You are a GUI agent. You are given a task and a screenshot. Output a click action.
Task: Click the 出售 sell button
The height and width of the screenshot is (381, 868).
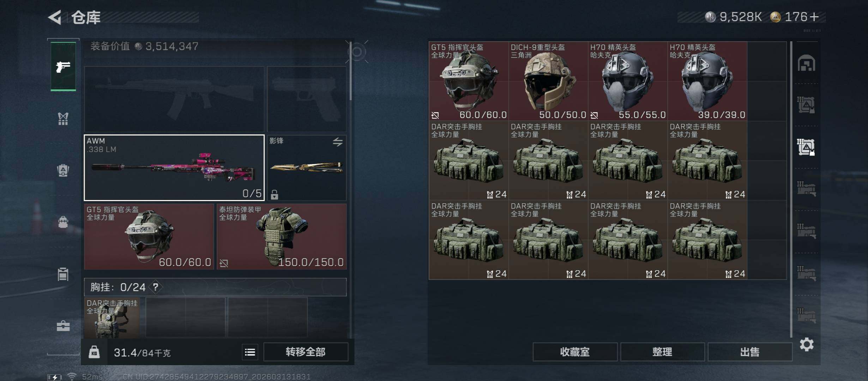coord(750,352)
